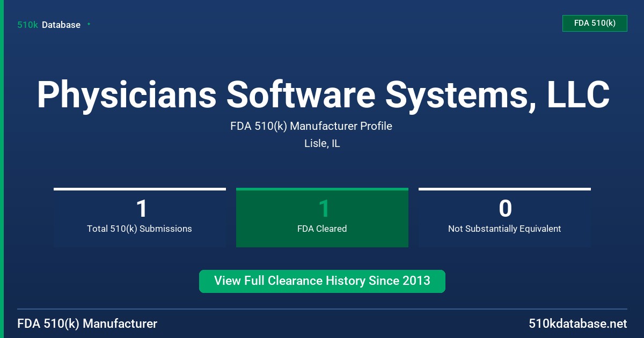Open the FDA Cleared card

[x=322, y=217]
